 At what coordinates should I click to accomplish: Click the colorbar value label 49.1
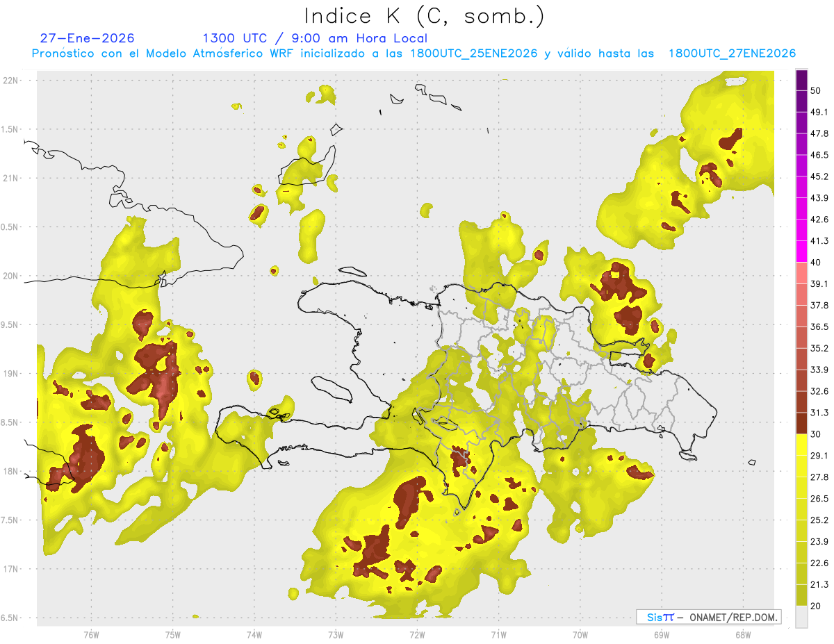click(819, 112)
